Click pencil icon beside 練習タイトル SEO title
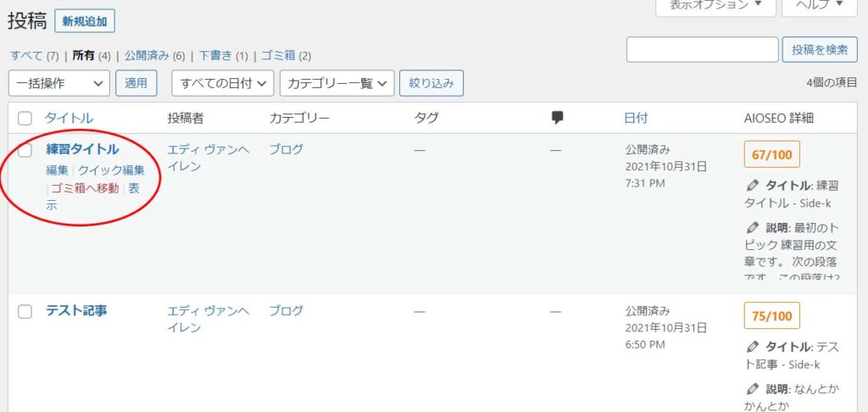 [752, 186]
